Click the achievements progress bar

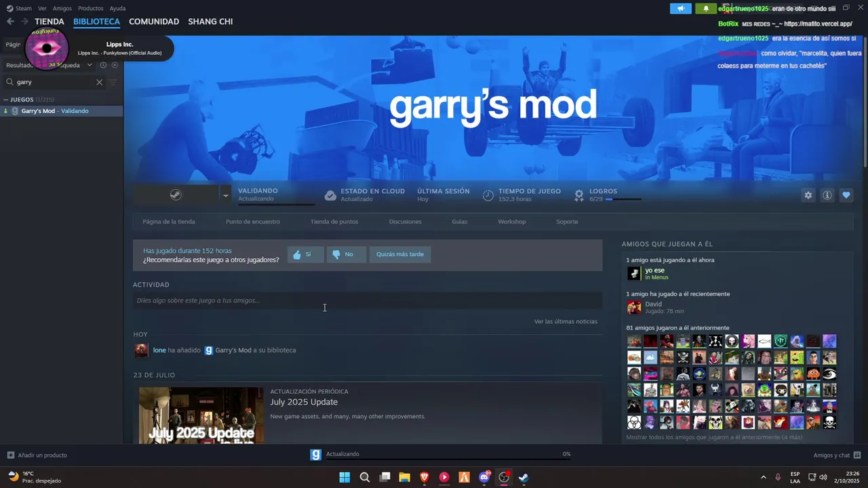[x=623, y=199]
